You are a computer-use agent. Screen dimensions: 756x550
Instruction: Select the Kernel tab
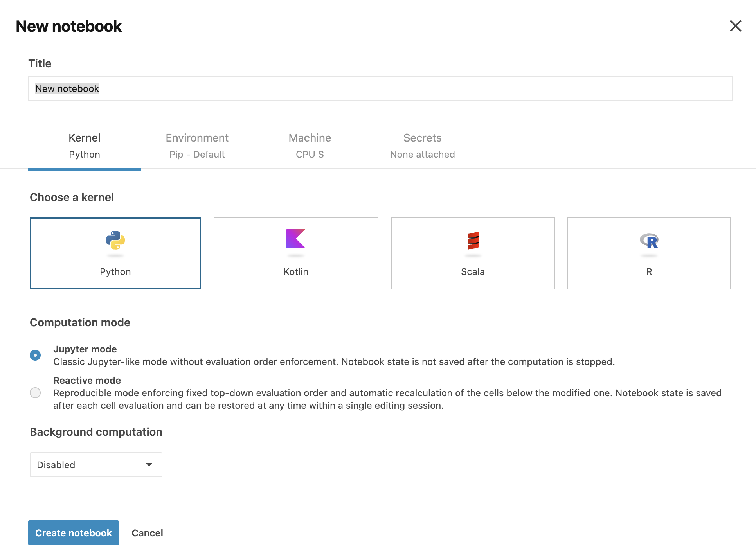click(85, 146)
